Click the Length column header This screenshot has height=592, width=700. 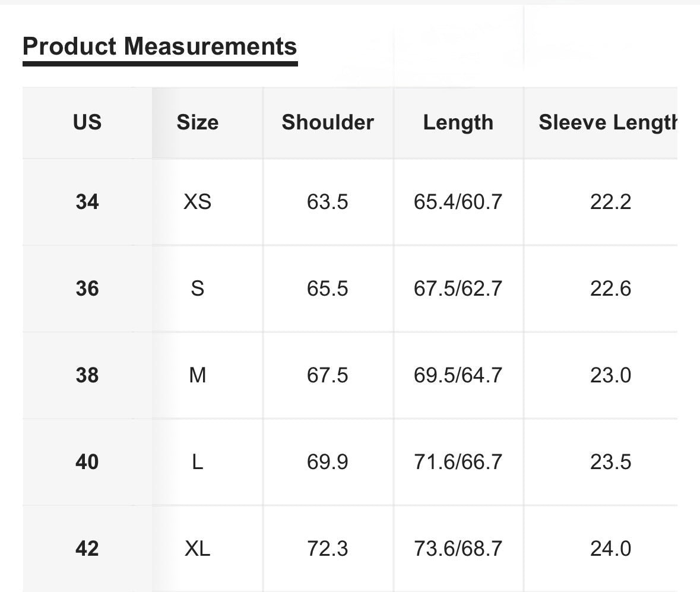click(458, 122)
